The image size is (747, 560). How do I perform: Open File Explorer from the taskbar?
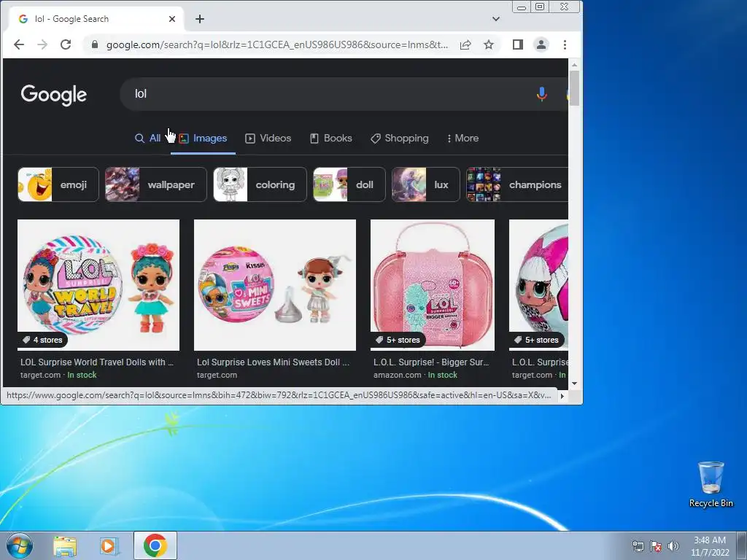(x=65, y=546)
